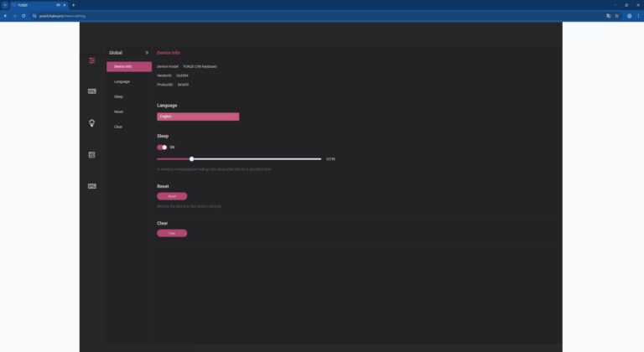Select Clear in Global menu
Viewport: 644px width, 352px height.
click(x=129, y=127)
